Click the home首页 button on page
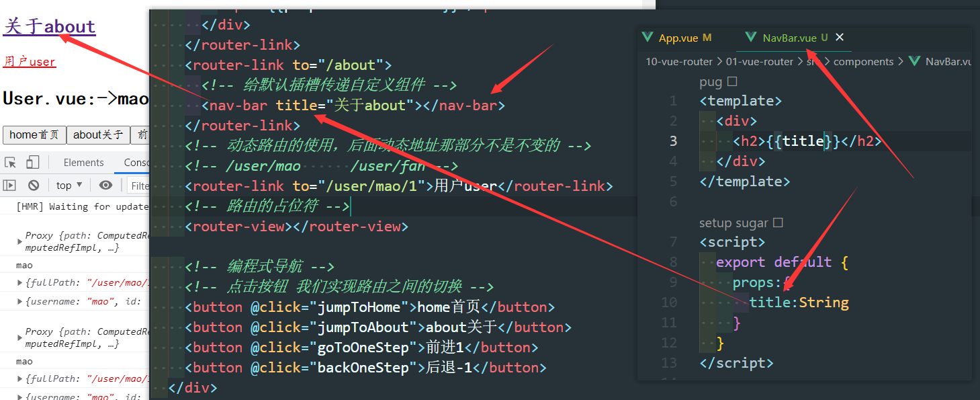980x400 pixels. (x=34, y=135)
